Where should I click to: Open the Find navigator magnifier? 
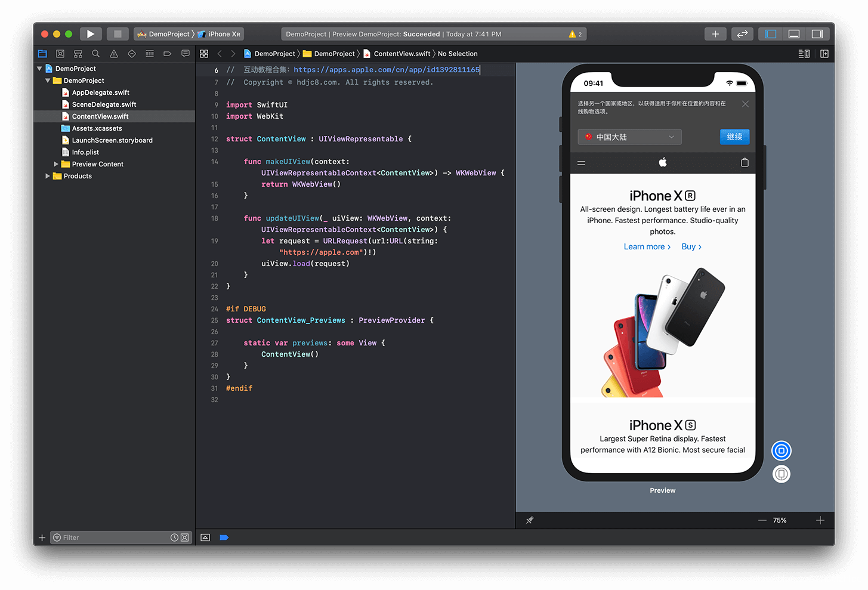click(96, 54)
